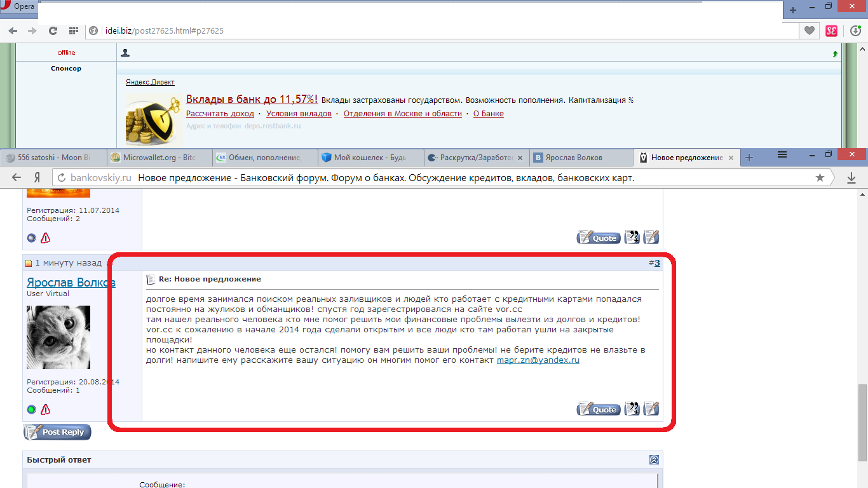Click the Быстрый ответ heading
This screenshot has height=488, width=868.
click(59, 459)
